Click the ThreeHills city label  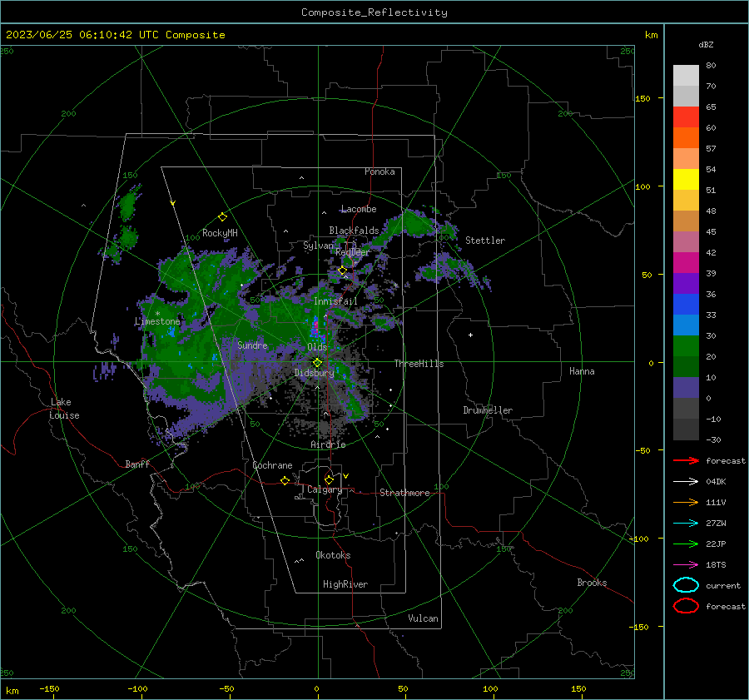pyautogui.click(x=419, y=364)
